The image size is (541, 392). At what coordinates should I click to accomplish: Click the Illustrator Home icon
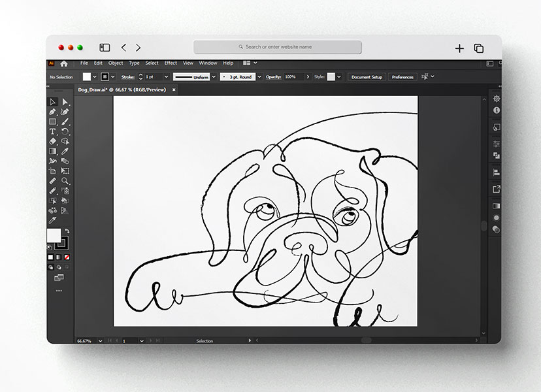(63, 63)
